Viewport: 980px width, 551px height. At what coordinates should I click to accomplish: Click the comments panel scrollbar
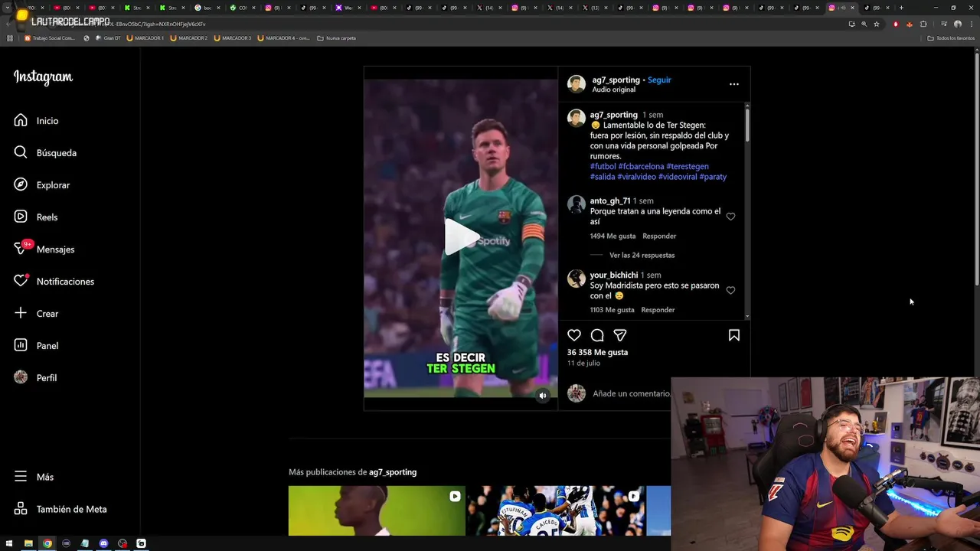[747, 126]
